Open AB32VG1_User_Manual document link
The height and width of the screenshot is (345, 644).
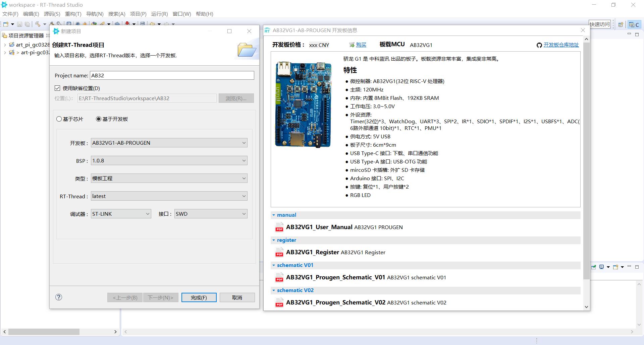pos(319,227)
